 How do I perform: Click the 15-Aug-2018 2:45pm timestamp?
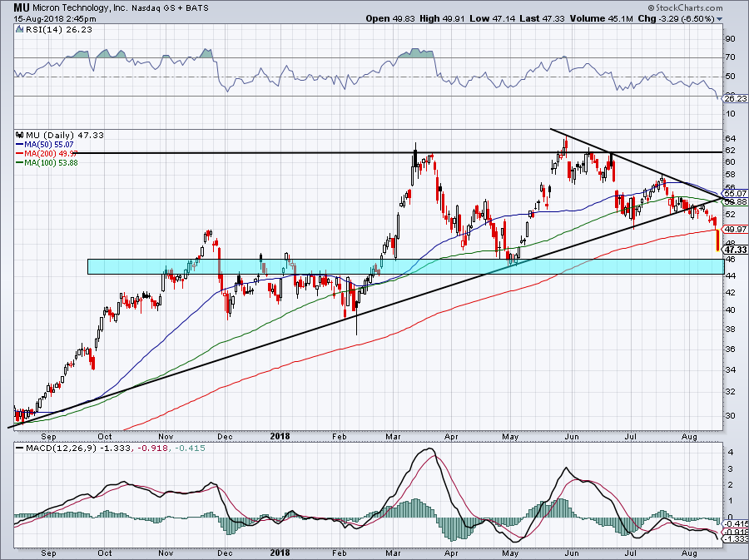pyautogui.click(x=54, y=19)
